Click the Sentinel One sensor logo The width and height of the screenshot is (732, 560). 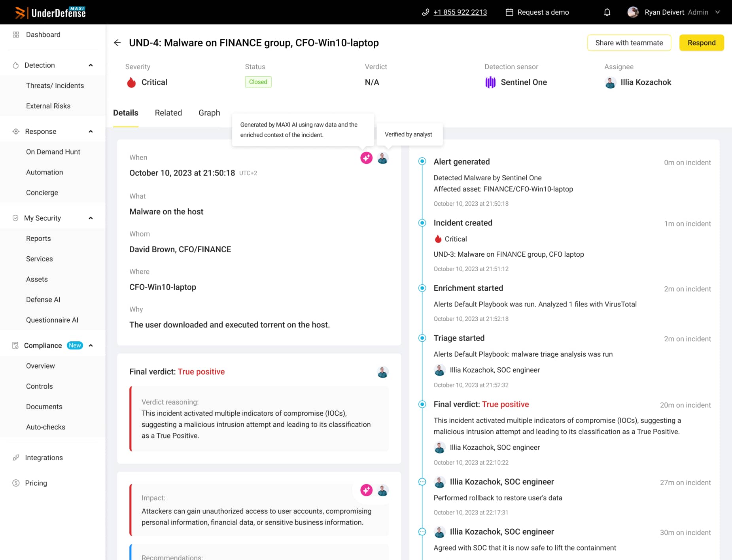[490, 82]
